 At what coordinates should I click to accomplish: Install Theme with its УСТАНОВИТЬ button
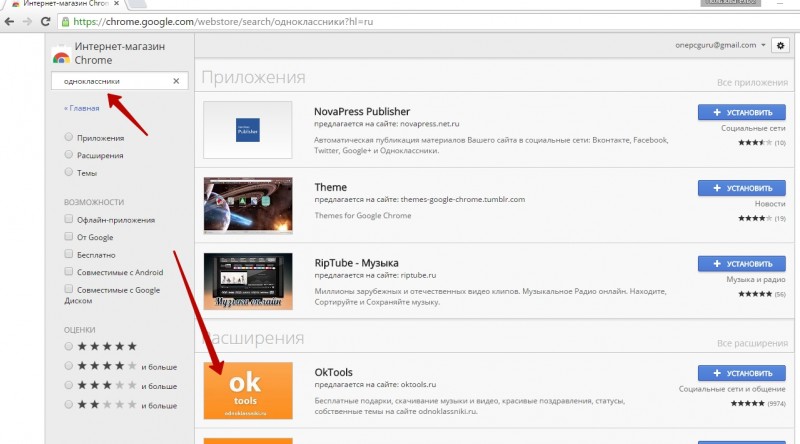(741, 188)
